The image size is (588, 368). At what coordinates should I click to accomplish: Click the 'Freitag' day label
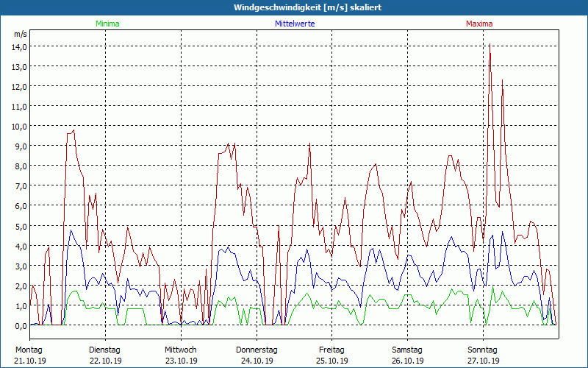pyautogui.click(x=331, y=350)
